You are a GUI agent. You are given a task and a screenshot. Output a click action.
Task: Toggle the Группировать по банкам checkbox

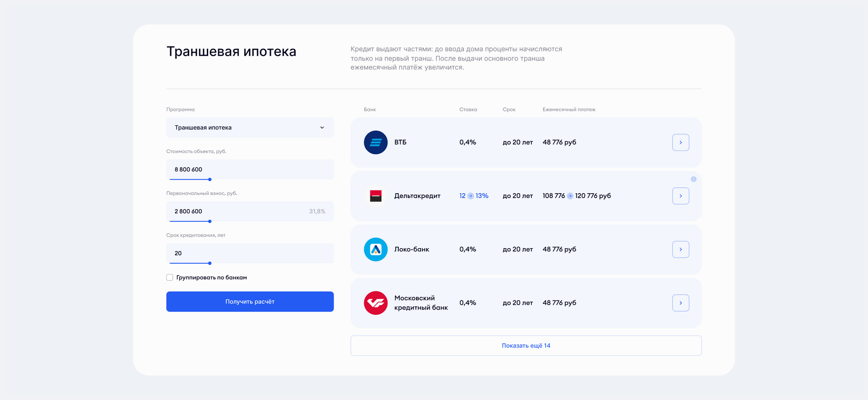(x=170, y=277)
